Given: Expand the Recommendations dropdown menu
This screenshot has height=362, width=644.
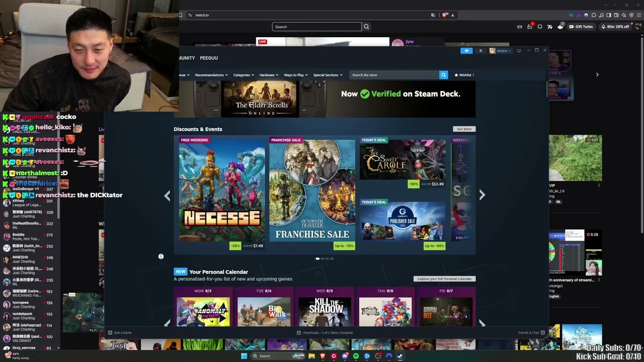Looking at the screenshot, I should coord(211,75).
